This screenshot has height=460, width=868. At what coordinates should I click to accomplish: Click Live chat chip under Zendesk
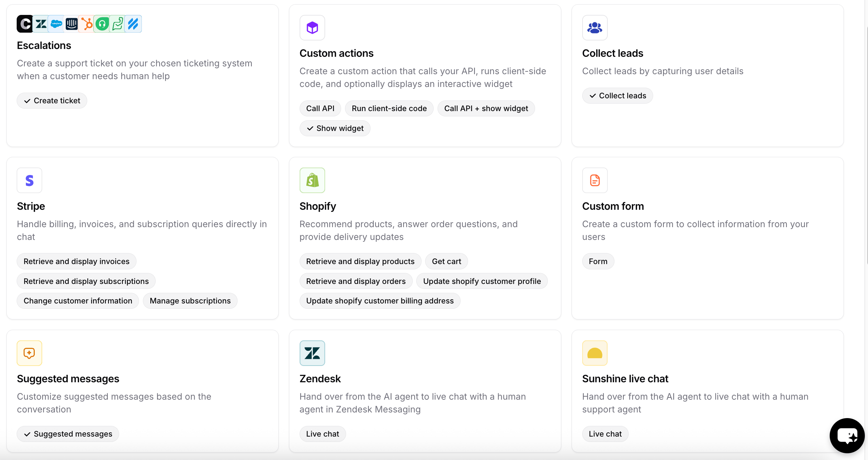coord(322,434)
